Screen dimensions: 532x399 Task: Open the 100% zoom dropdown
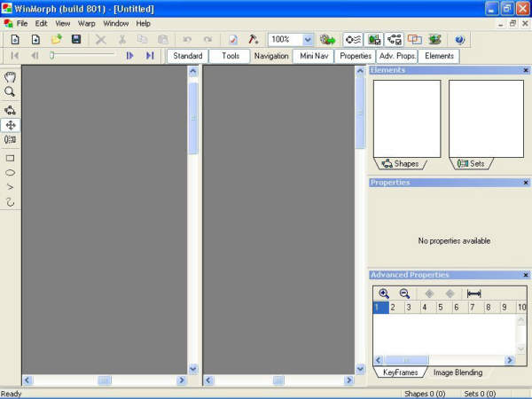[308, 40]
